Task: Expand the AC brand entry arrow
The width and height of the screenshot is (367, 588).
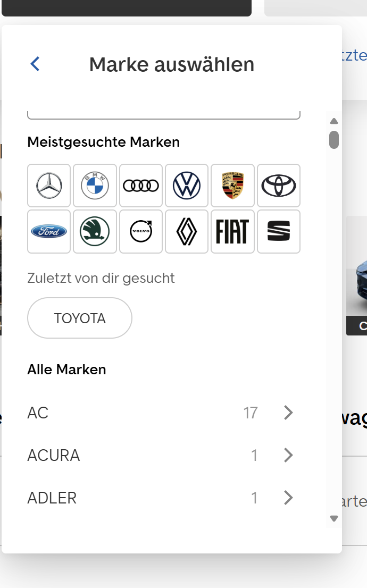Action: click(288, 413)
